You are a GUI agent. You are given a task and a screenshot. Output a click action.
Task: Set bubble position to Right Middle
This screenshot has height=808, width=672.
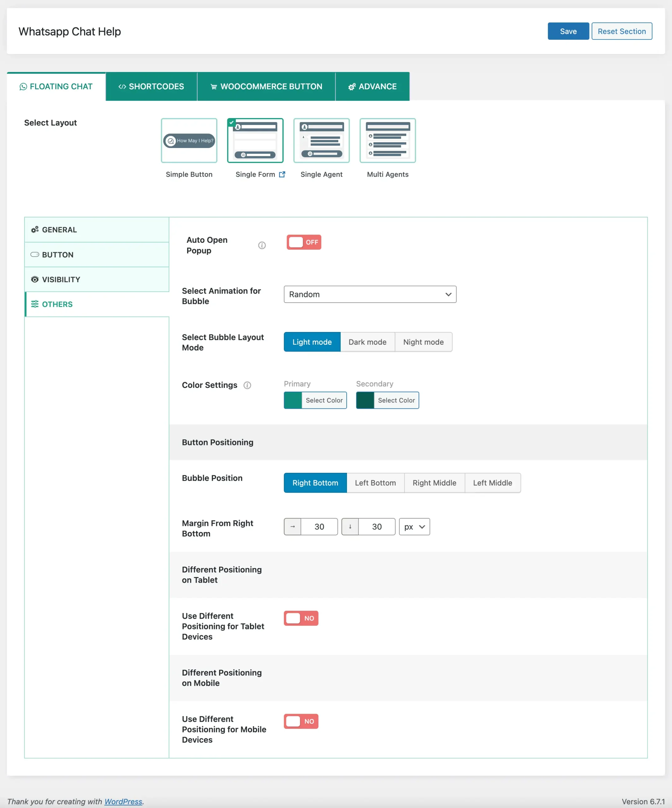435,483
